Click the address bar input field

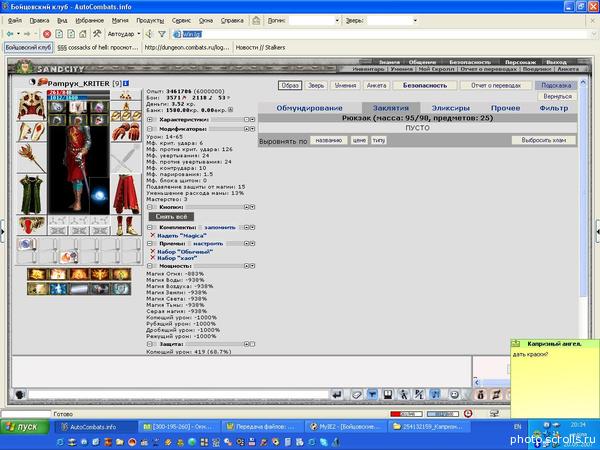point(381,34)
